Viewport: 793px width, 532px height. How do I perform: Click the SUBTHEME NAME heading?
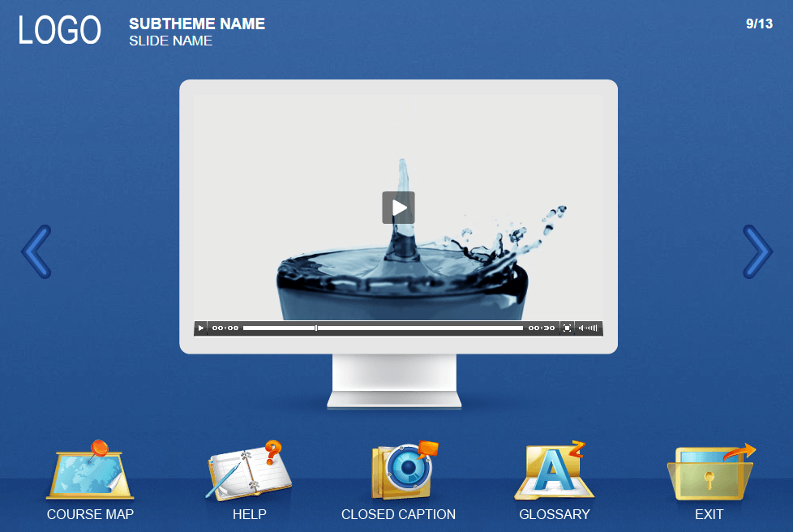click(x=197, y=24)
